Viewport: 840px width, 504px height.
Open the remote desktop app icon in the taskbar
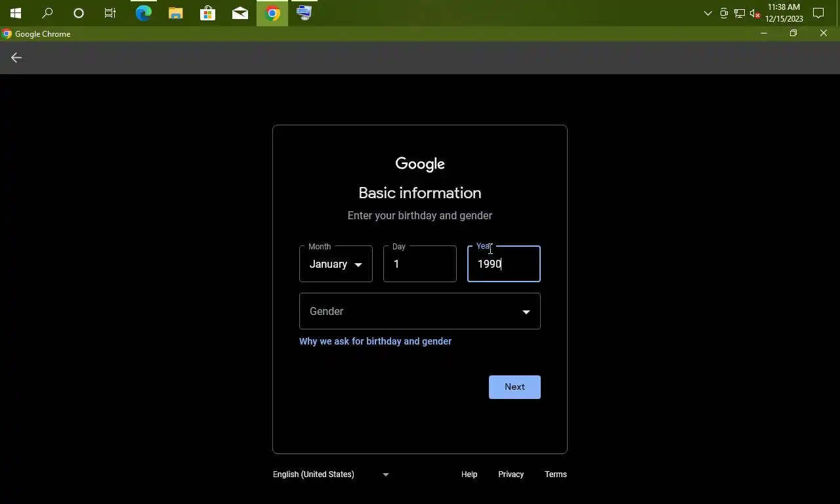tap(304, 13)
